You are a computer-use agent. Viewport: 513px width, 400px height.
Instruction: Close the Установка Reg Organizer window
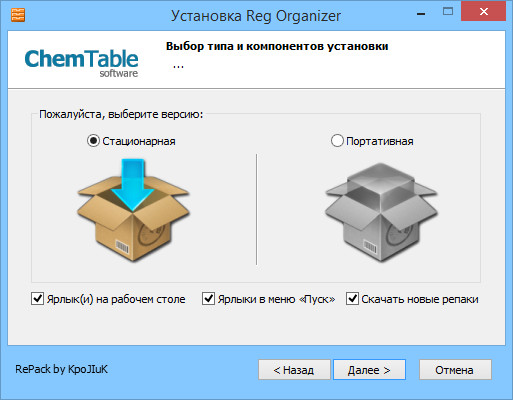click(483, 12)
